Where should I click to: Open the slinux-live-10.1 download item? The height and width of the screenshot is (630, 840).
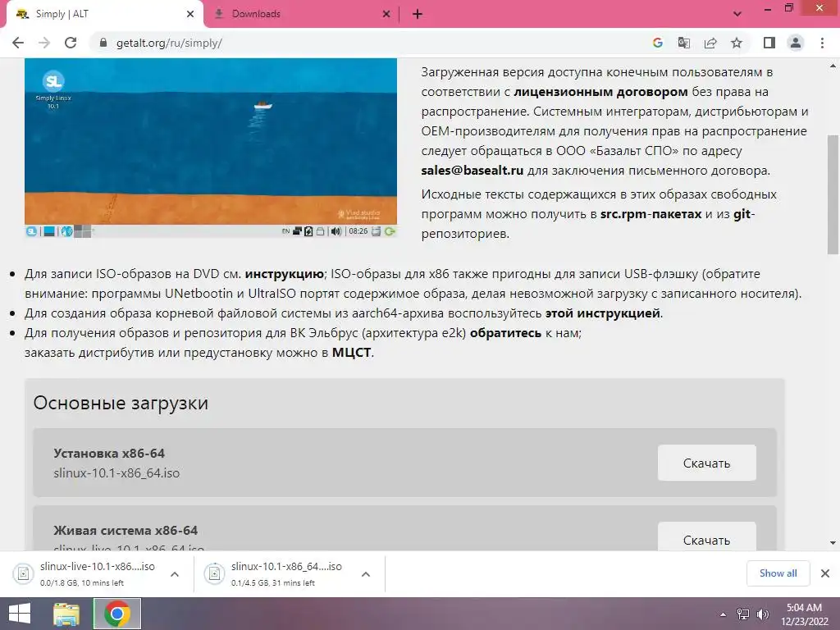[84, 573]
